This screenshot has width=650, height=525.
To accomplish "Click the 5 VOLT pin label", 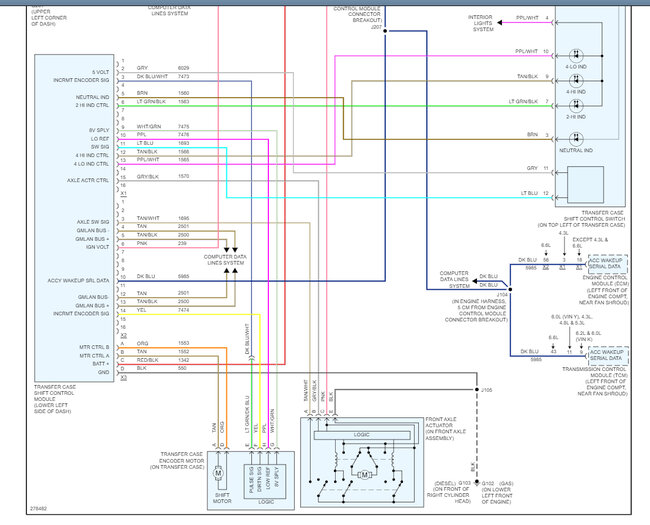I will [x=101, y=72].
